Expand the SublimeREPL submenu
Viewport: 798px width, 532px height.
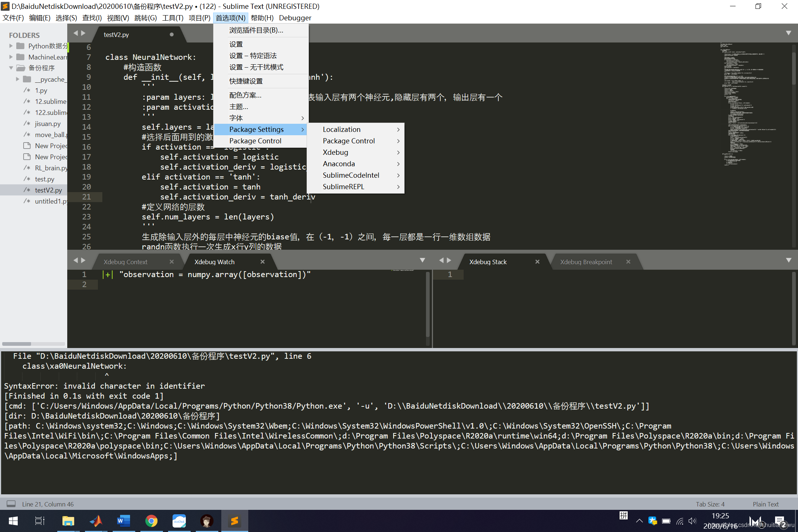coord(356,187)
